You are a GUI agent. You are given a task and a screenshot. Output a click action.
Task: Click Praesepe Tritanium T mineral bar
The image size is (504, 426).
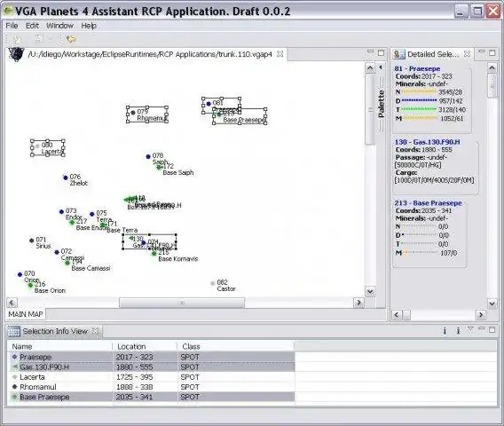[x=420, y=109]
